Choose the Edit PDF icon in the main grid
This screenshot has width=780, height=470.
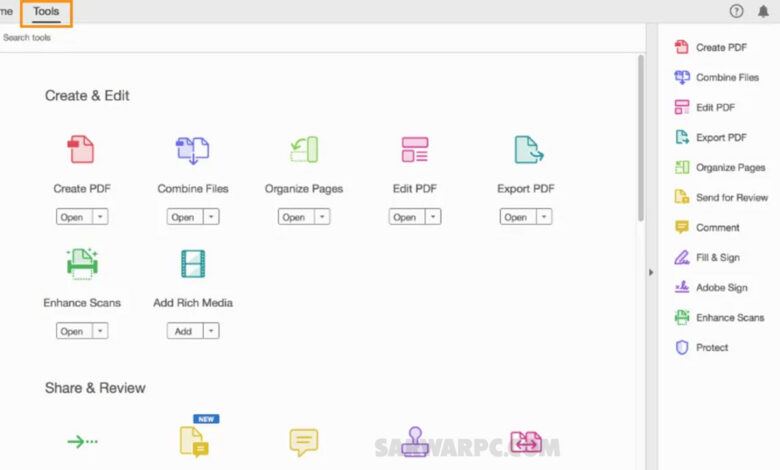click(x=415, y=150)
